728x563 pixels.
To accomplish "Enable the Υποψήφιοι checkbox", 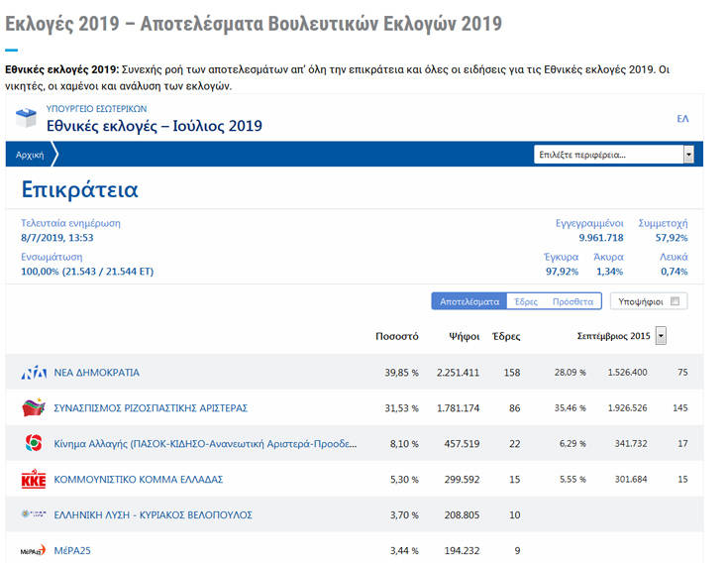I will (x=675, y=301).
